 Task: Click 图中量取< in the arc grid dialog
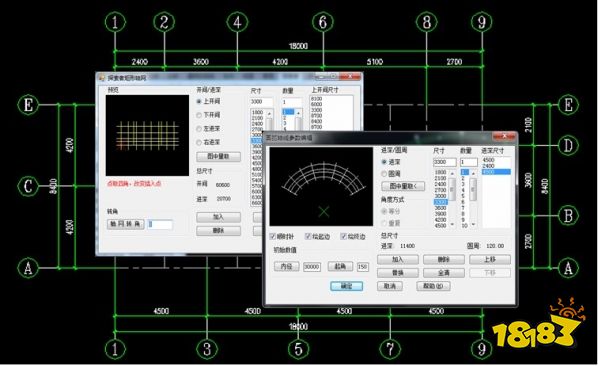click(403, 186)
